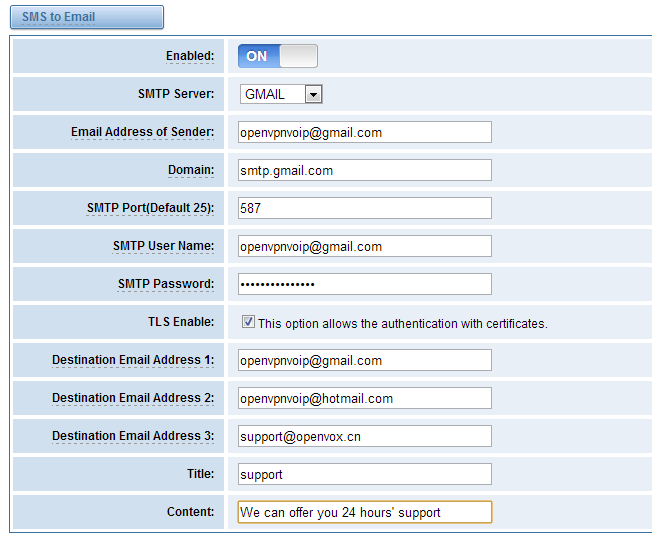This screenshot has height=533, width=652.
Task: Uncheck the TLS Enable checkbox
Action: click(248, 322)
